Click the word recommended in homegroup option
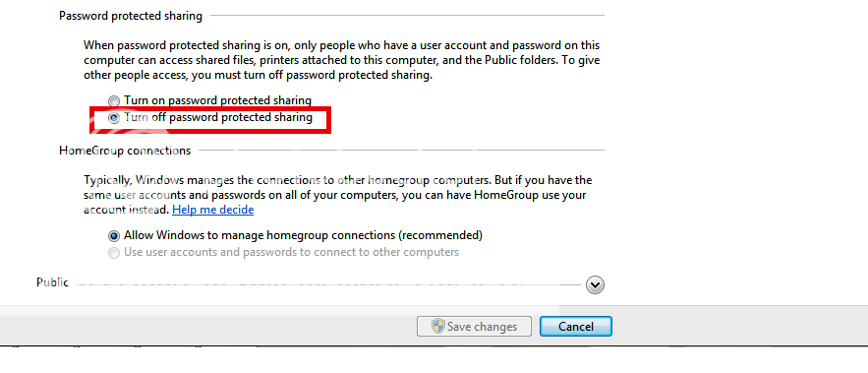The width and height of the screenshot is (868, 373). point(440,235)
